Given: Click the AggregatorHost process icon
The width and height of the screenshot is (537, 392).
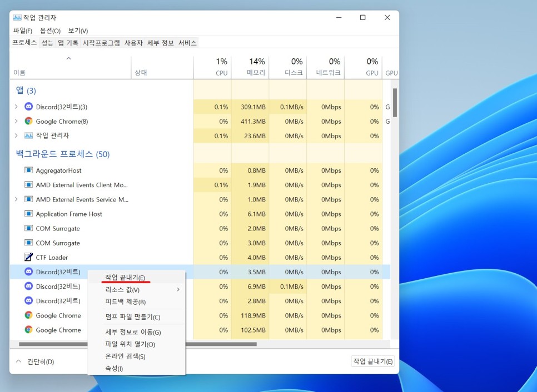Looking at the screenshot, I should [x=28, y=170].
